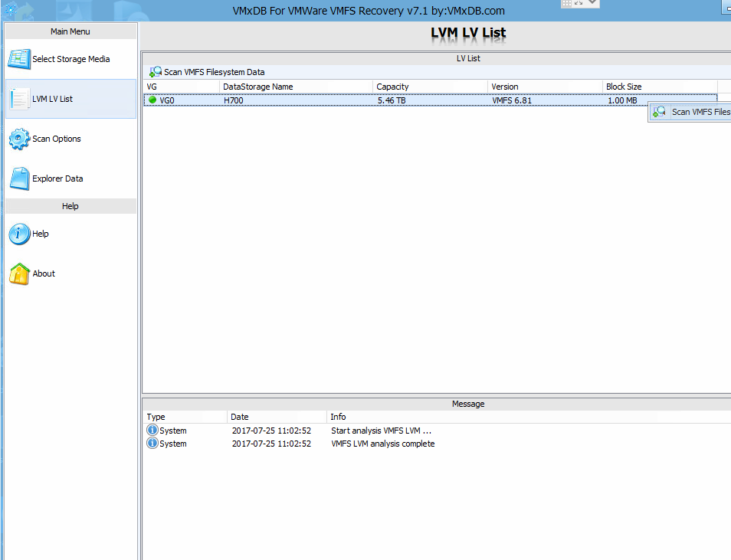The image size is (731, 560).
Task: Click the Select Storage Media icon
Action: tap(19, 59)
